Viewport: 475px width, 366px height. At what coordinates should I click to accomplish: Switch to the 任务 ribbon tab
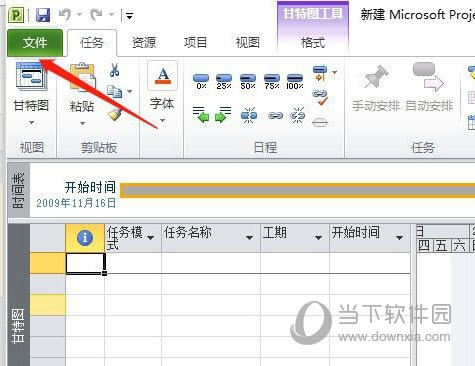[92, 43]
